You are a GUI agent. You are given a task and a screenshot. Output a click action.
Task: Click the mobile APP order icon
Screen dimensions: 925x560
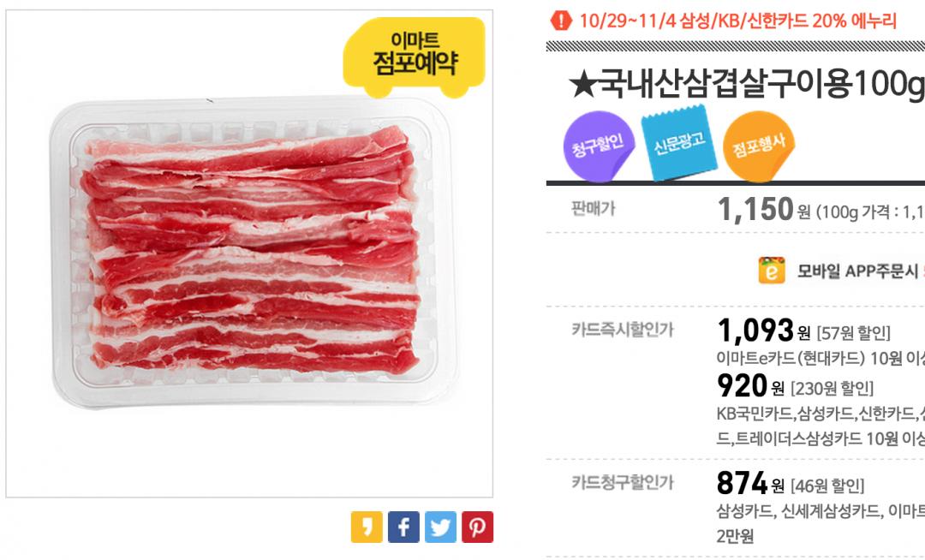[772, 271]
